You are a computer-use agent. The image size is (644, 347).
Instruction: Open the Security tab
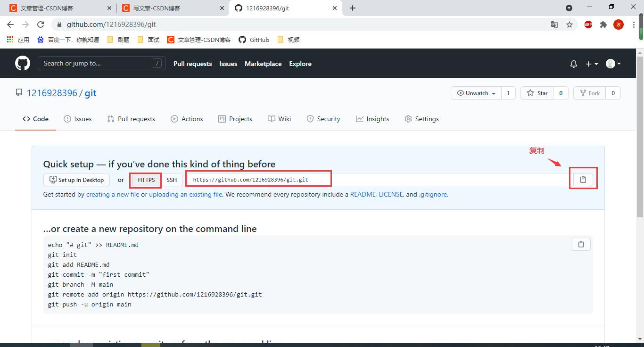pyautogui.click(x=323, y=119)
